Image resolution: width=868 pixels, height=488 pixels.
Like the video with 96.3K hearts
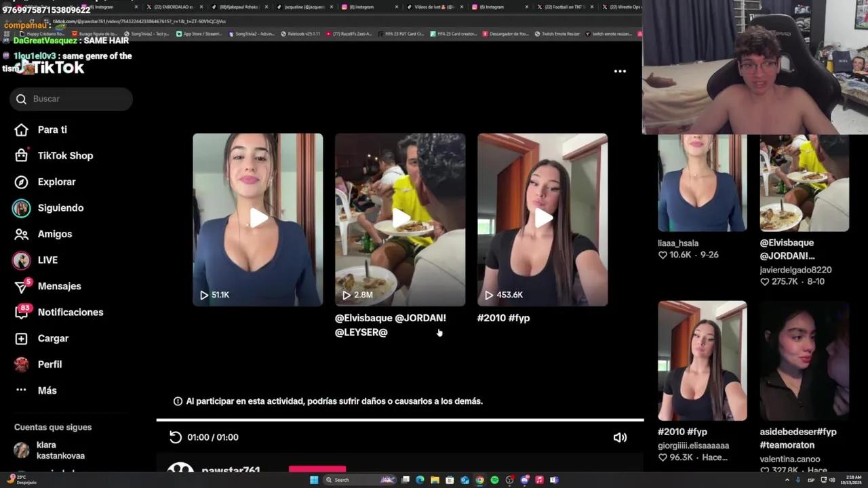(x=663, y=457)
